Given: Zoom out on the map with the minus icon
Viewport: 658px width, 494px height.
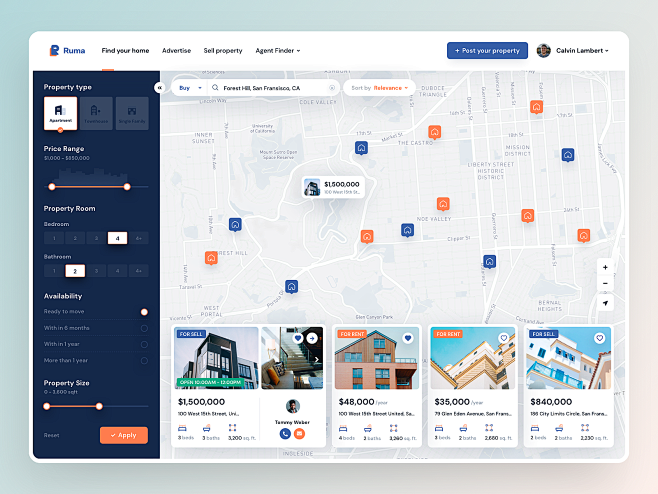Looking at the screenshot, I should pyautogui.click(x=605, y=283).
